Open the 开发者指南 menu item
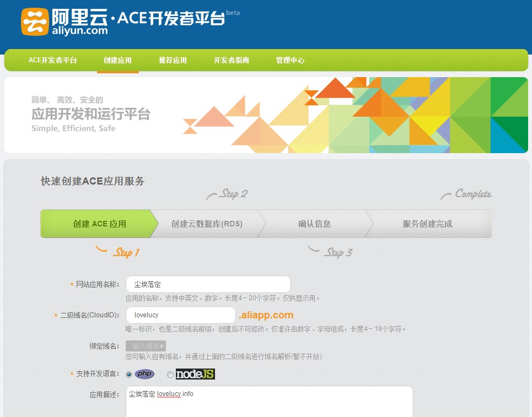532x417 pixels. (x=232, y=61)
